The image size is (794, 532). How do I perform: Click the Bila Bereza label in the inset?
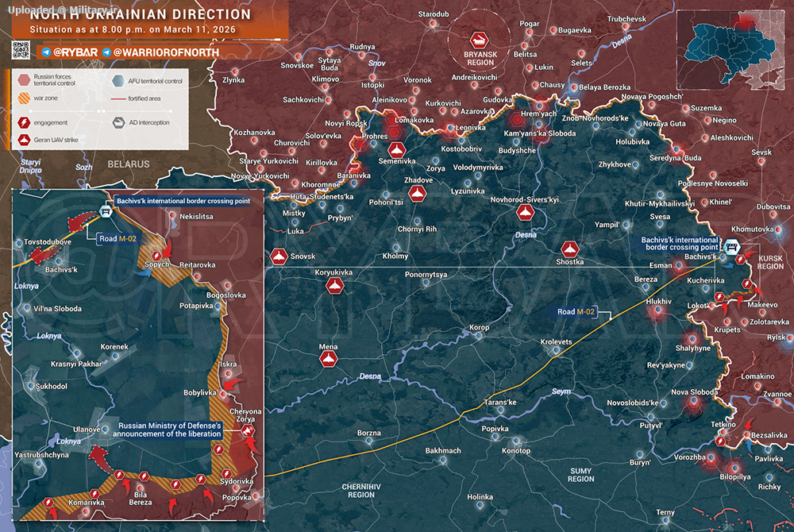pyautogui.click(x=141, y=499)
